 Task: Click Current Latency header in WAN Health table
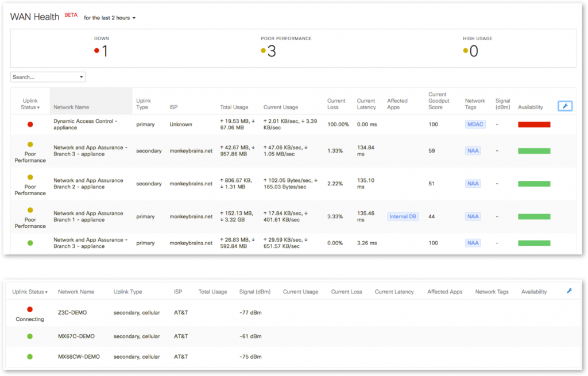point(366,104)
